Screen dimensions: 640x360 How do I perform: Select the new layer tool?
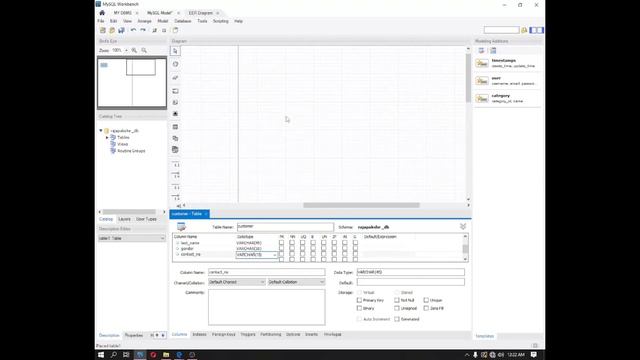[x=176, y=91]
